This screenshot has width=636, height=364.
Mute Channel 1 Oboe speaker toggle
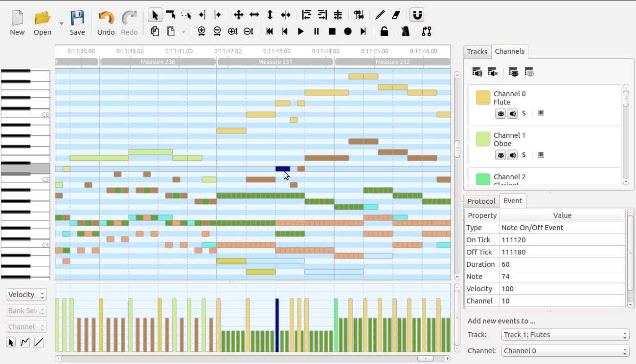point(512,155)
